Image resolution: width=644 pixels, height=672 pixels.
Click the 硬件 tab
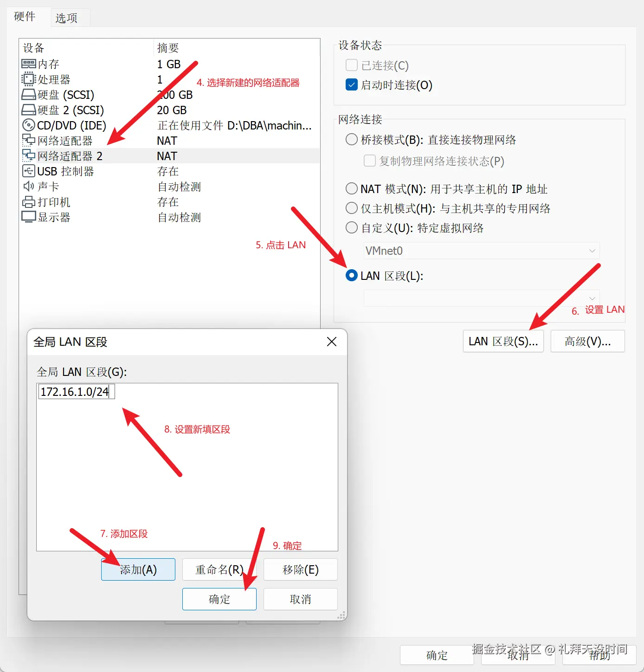pyautogui.click(x=26, y=17)
